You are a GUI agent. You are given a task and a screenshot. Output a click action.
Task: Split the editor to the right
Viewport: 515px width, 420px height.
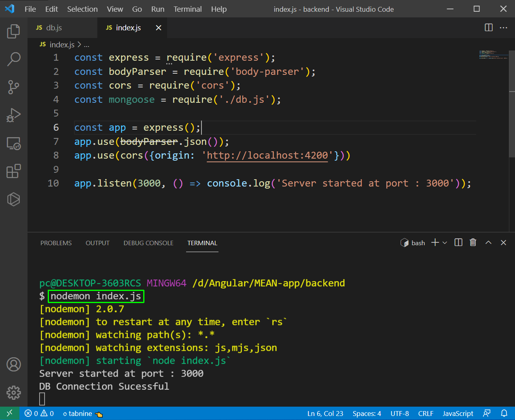(x=489, y=28)
